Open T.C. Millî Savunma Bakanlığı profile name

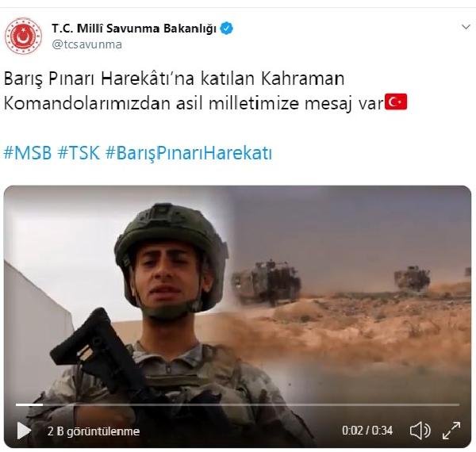pyautogui.click(x=134, y=29)
